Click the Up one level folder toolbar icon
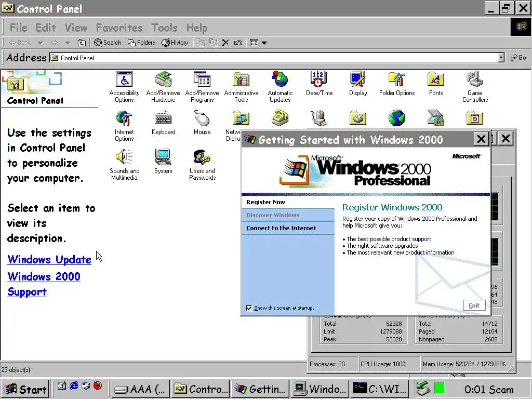The height and width of the screenshot is (399, 532). click(x=82, y=43)
